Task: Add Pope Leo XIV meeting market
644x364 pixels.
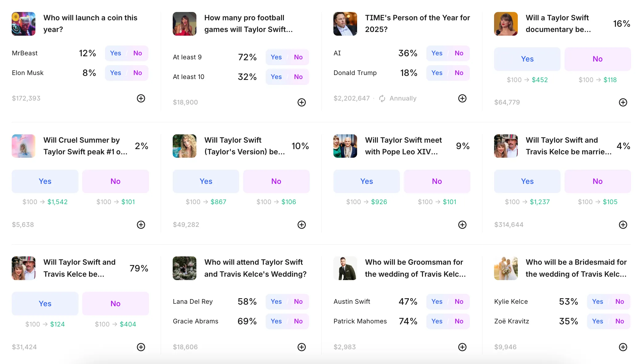Action: click(x=462, y=225)
